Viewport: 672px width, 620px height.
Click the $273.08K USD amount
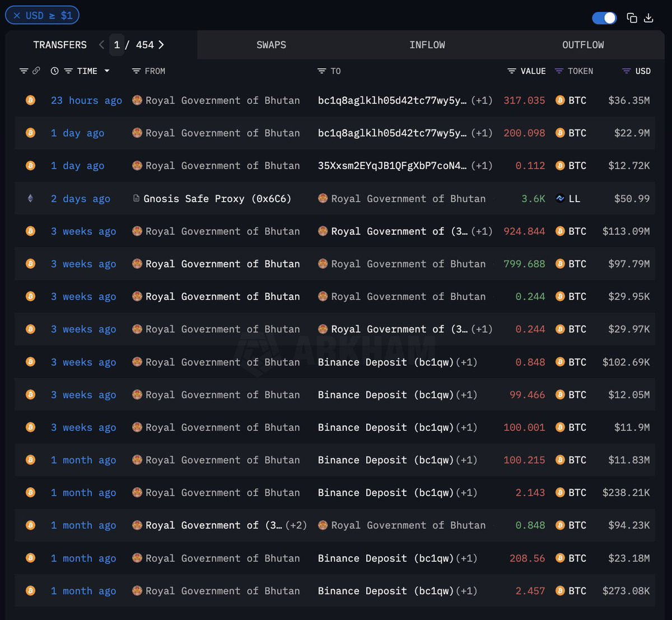pyautogui.click(x=626, y=591)
